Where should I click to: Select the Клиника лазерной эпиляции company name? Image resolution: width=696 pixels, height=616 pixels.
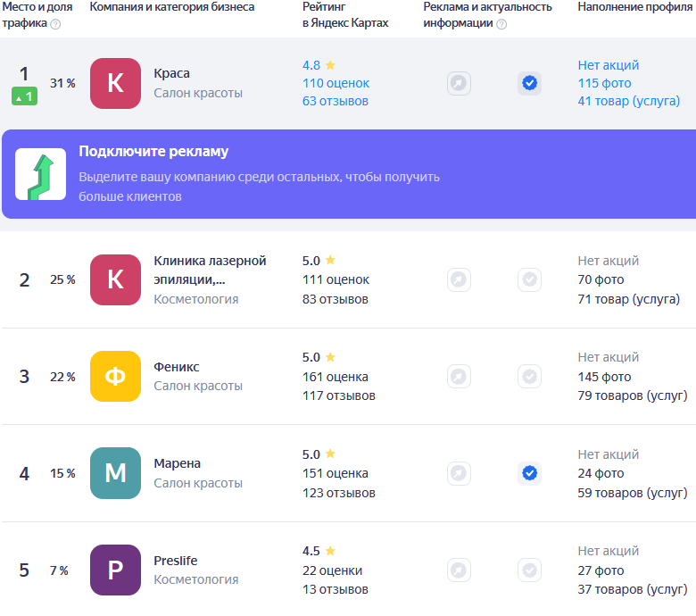coord(210,270)
